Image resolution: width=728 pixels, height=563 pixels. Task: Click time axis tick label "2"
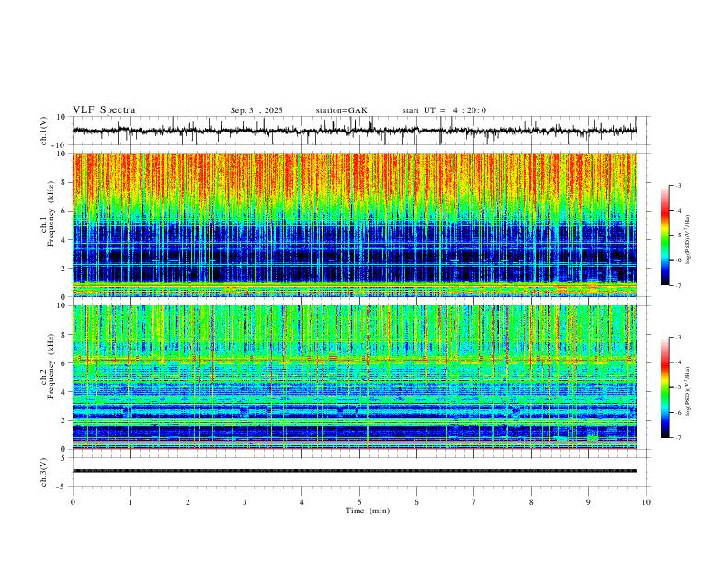coord(188,502)
